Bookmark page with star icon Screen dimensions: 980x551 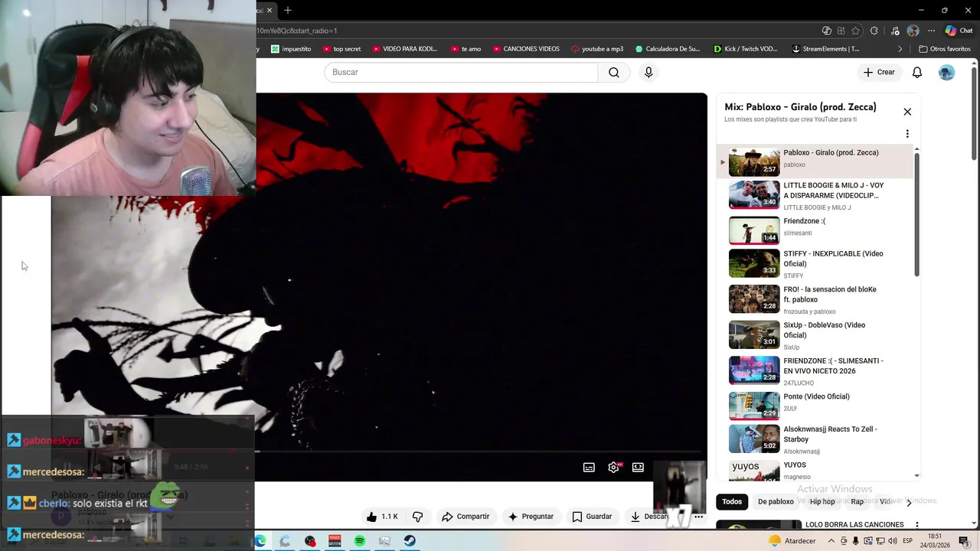(855, 31)
